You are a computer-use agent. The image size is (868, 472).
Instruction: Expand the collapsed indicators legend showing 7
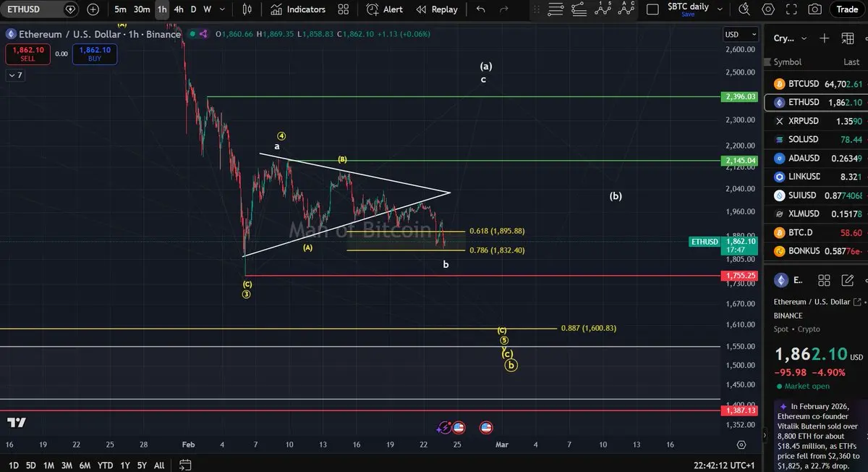[x=15, y=75]
